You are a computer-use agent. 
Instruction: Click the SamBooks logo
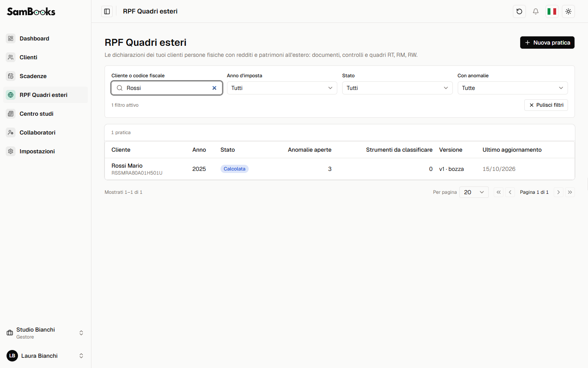pyautogui.click(x=31, y=11)
